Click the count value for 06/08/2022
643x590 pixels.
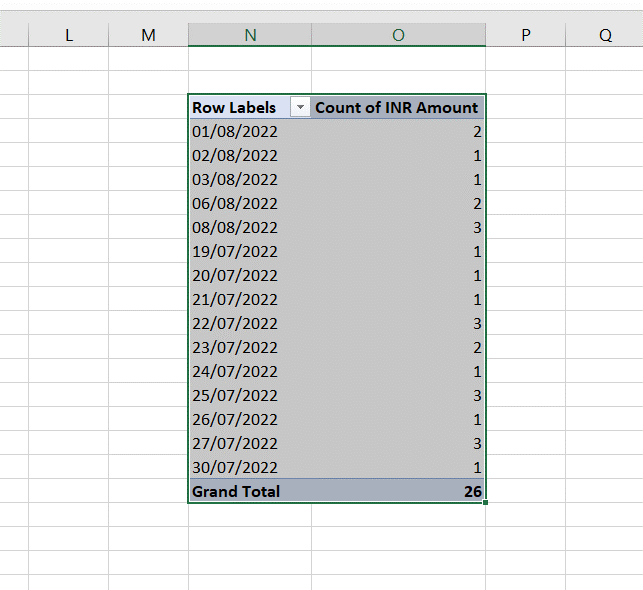coord(477,204)
